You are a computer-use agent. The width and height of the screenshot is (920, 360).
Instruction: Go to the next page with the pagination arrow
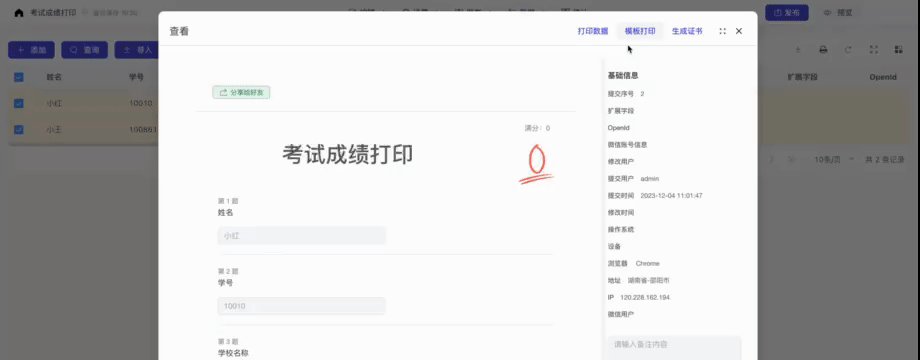point(772,159)
